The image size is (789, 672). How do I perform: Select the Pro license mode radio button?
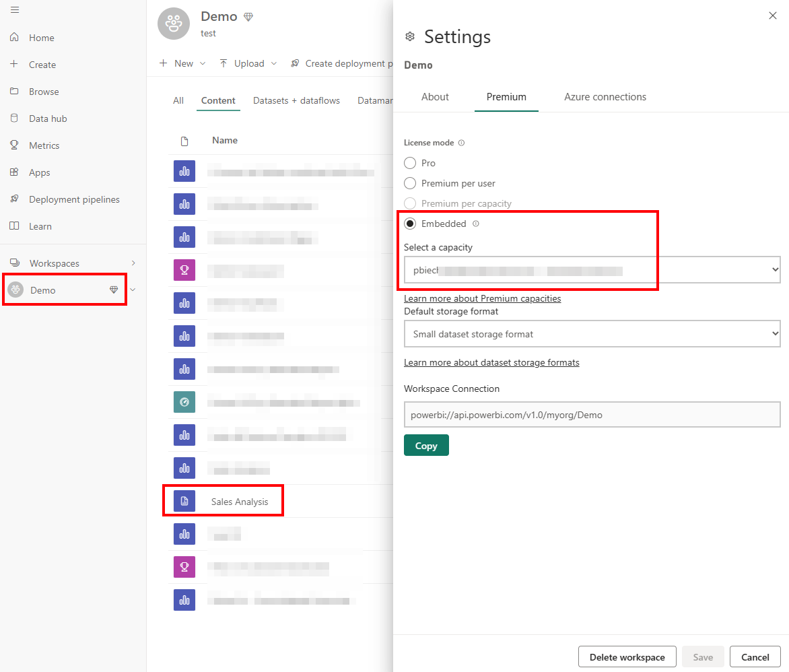pos(410,163)
